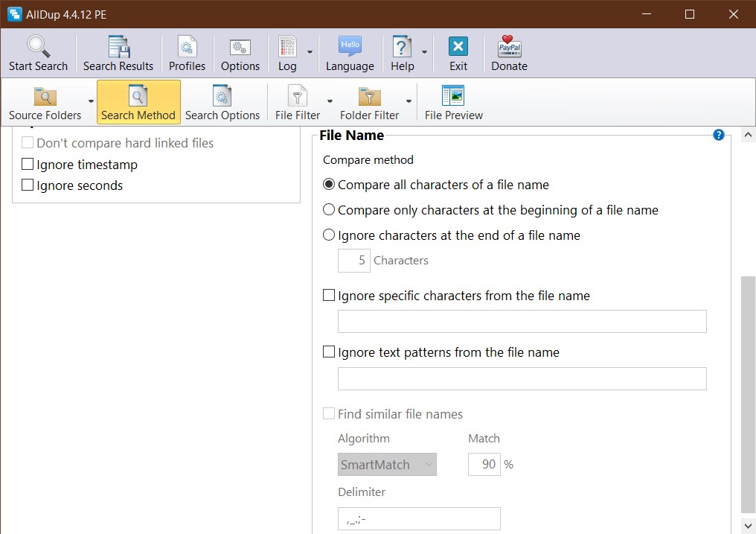Click the Characters count input field
This screenshot has height=534, width=756.
point(354,261)
